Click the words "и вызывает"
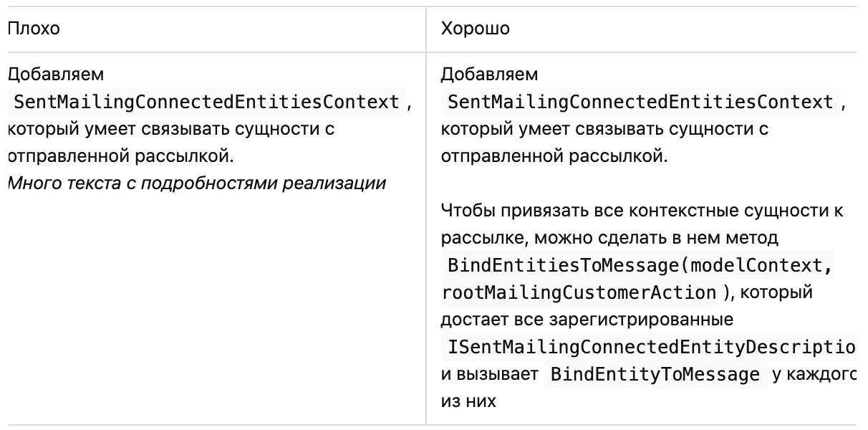 (491, 373)
